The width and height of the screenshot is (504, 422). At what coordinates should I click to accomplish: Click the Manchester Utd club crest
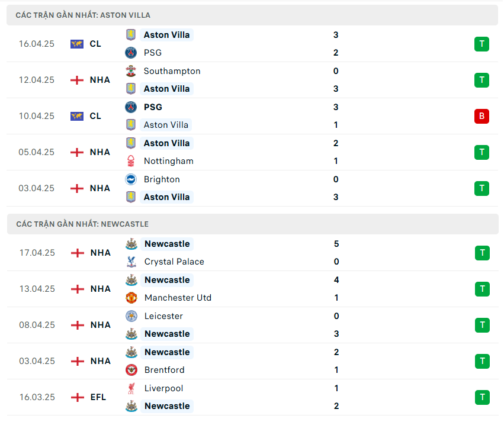click(131, 298)
